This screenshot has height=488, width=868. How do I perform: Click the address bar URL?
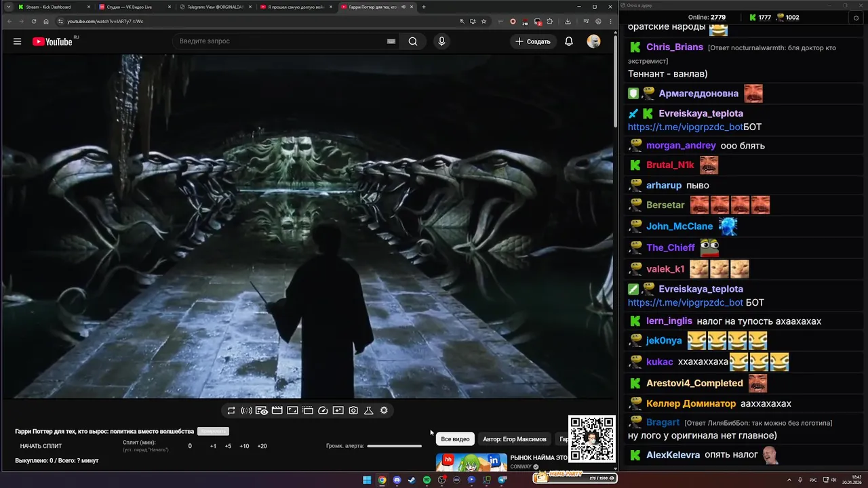point(105,21)
